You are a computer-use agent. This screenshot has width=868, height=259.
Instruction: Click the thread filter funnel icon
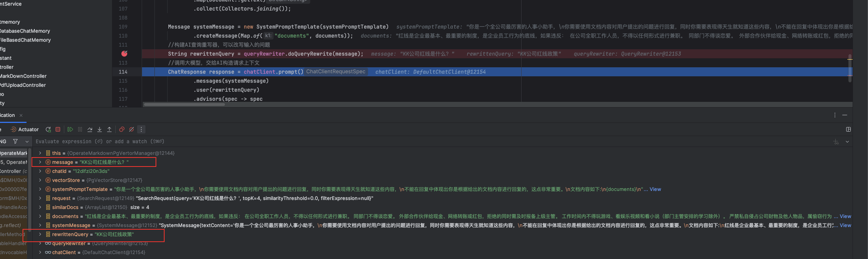[x=15, y=141]
